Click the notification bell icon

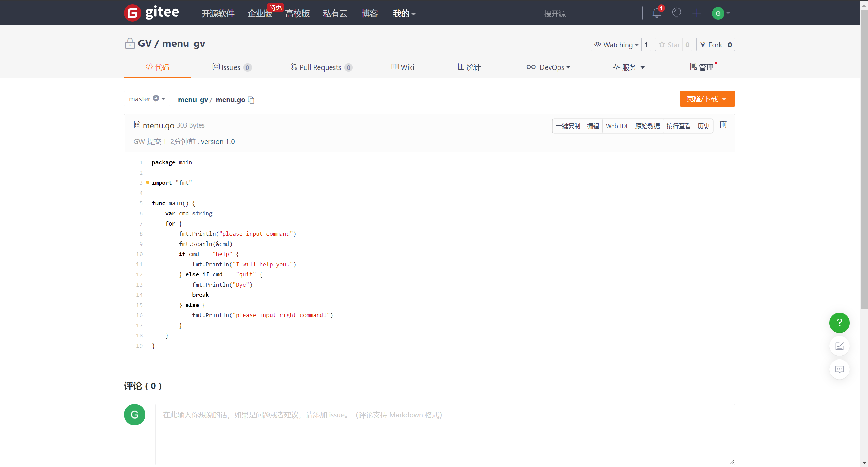click(x=657, y=14)
